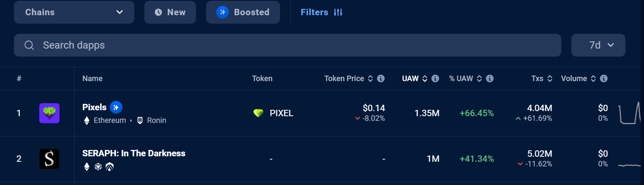Open the Filters options
The width and height of the screenshot is (644, 185).
321,12
